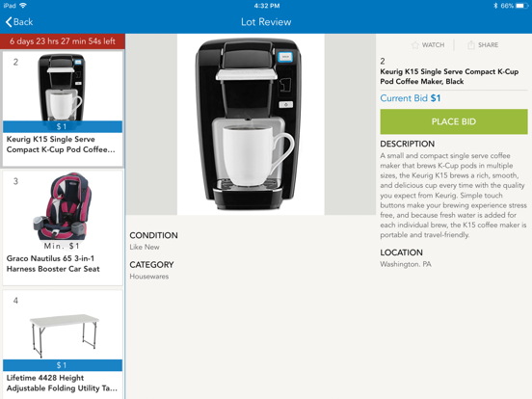Image resolution: width=532 pixels, height=399 pixels.
Task: Tap the Bluetooth status icon
Action: (x=495, y=6)
